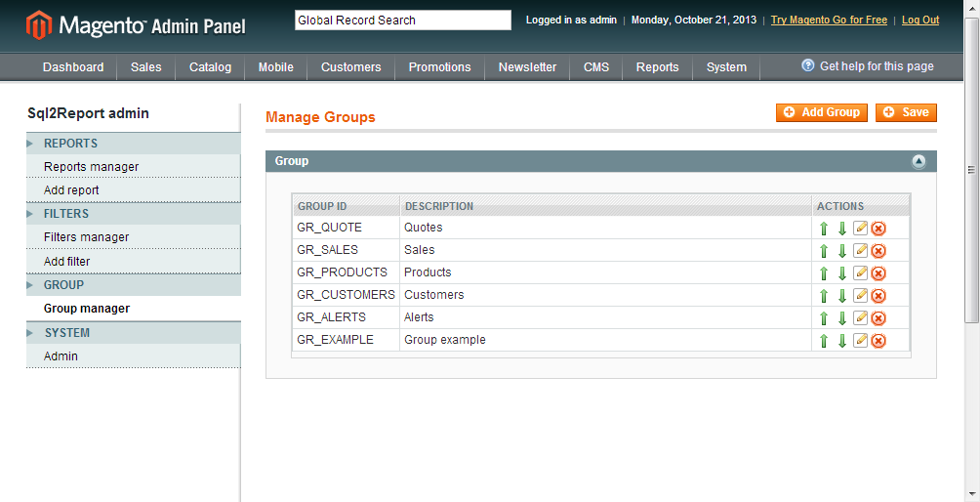
Task: Open the CMS menu
Action: pos(596,66)
